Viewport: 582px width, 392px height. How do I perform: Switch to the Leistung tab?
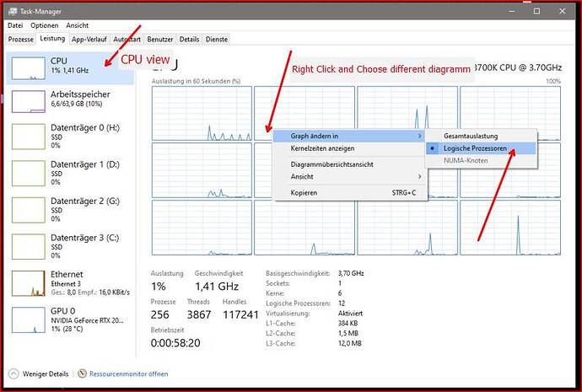(x=52, y=39)
